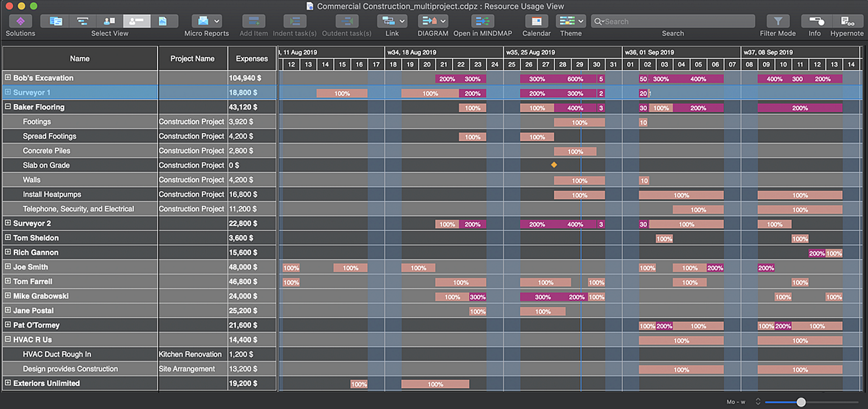Click the Hypernote icon
This screenshot has width=868, height=409.
tap(846, 22)
